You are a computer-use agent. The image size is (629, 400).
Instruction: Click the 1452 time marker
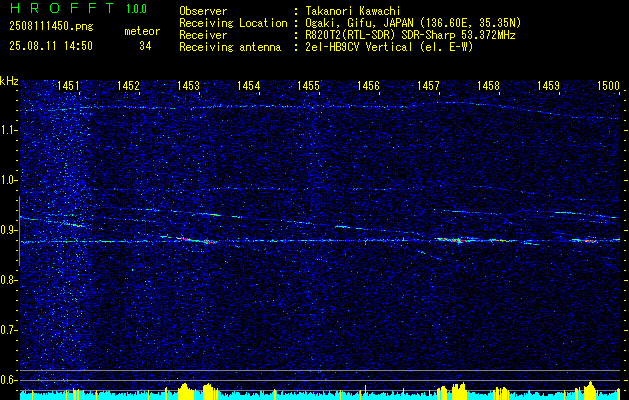(x=128, y=85)
